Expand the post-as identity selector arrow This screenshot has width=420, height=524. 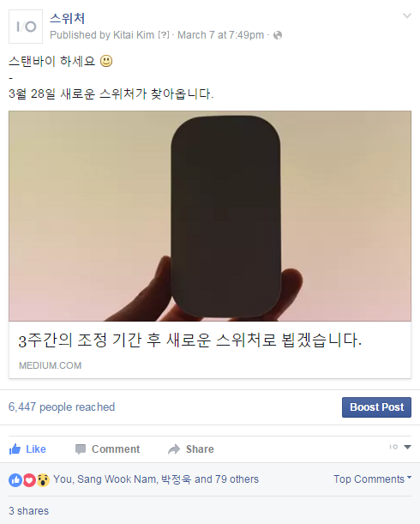pos(407,447)
